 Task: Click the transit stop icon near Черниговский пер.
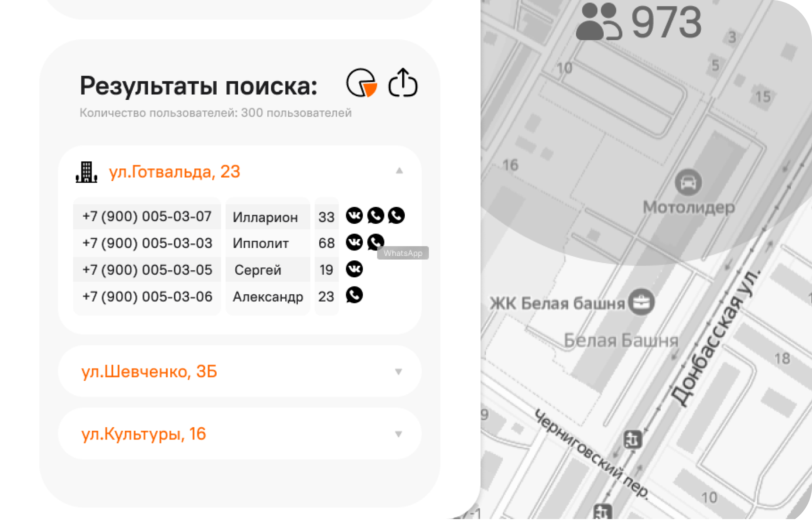[633, 439]
